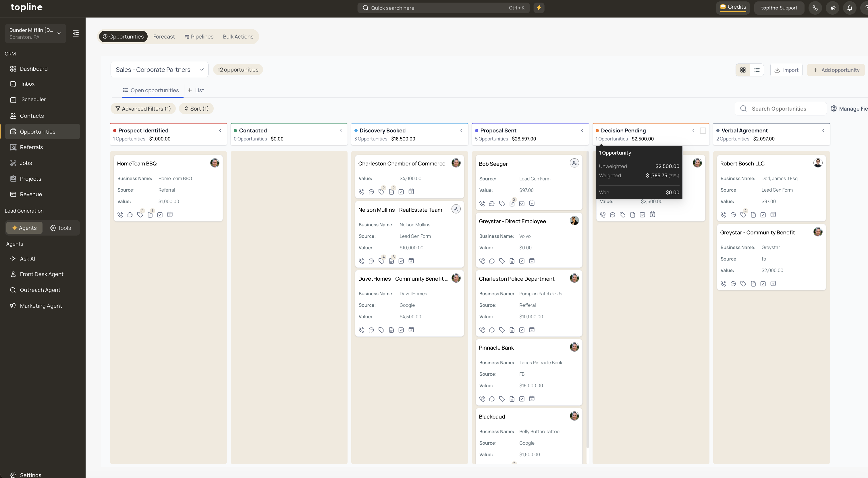Collapse the Proposal Sent column
Viewport: 868px width, 478px height.
582,131
